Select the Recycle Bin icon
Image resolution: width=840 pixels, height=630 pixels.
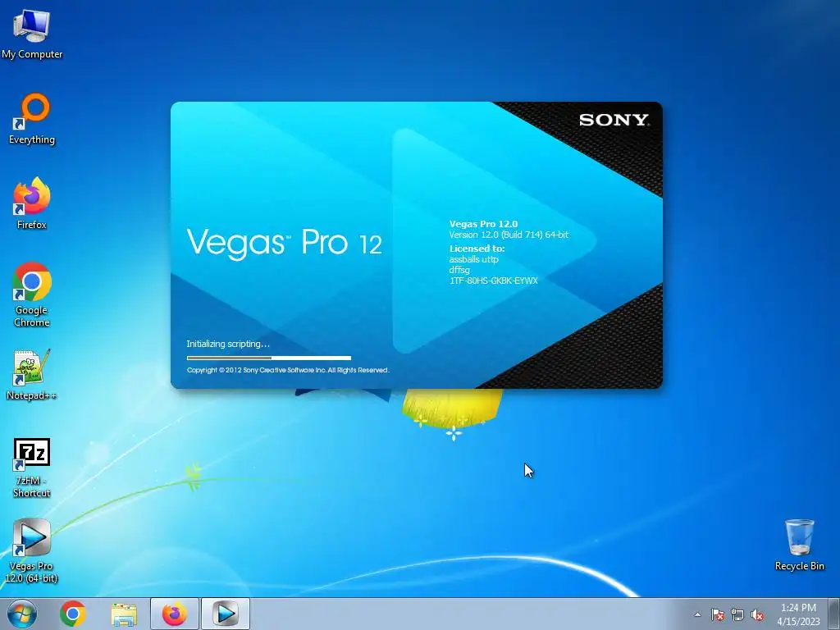click(x=799, y=545)
